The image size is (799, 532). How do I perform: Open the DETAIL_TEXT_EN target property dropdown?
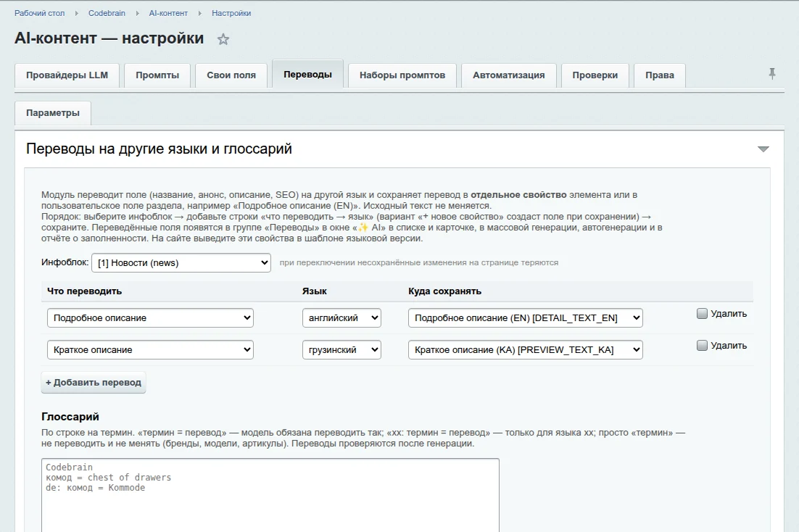526,318
